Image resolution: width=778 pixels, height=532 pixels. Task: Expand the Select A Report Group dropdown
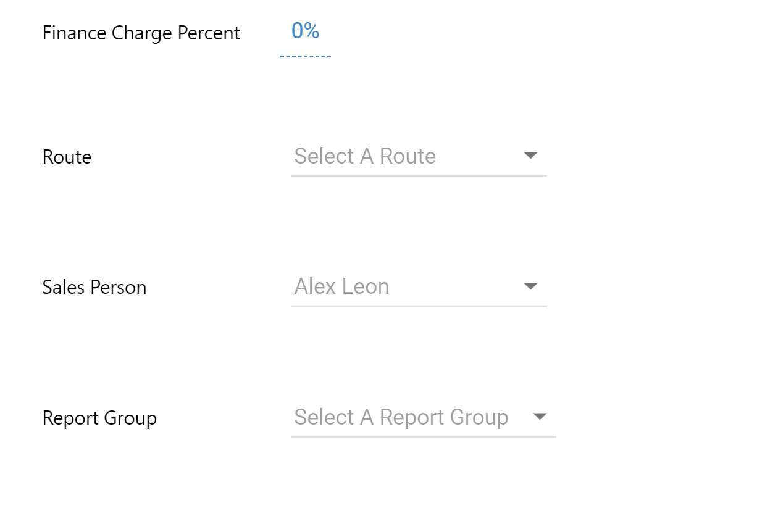[423, 418]
